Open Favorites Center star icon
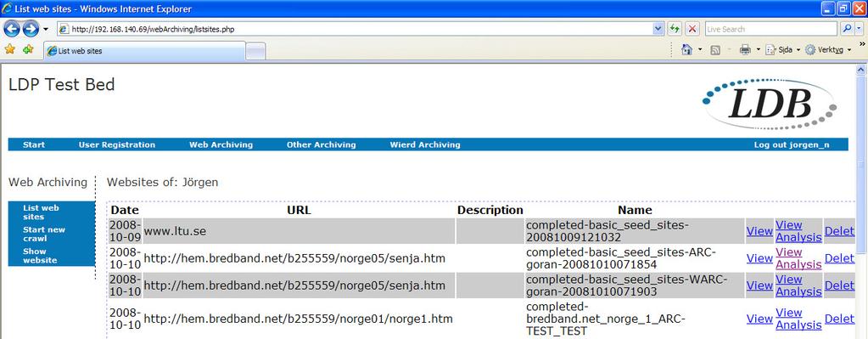 [x=10, y=50]
